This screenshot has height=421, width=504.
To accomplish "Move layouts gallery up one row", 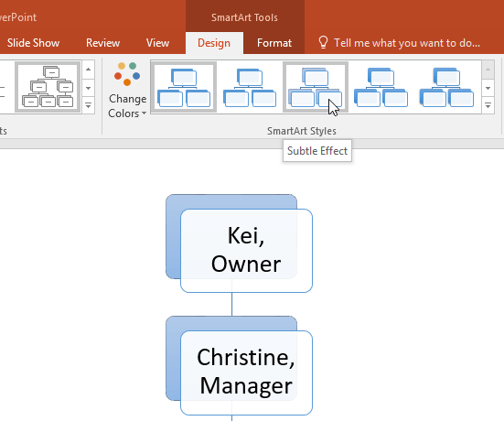I will pyautogui.click(x=88, y=70).
